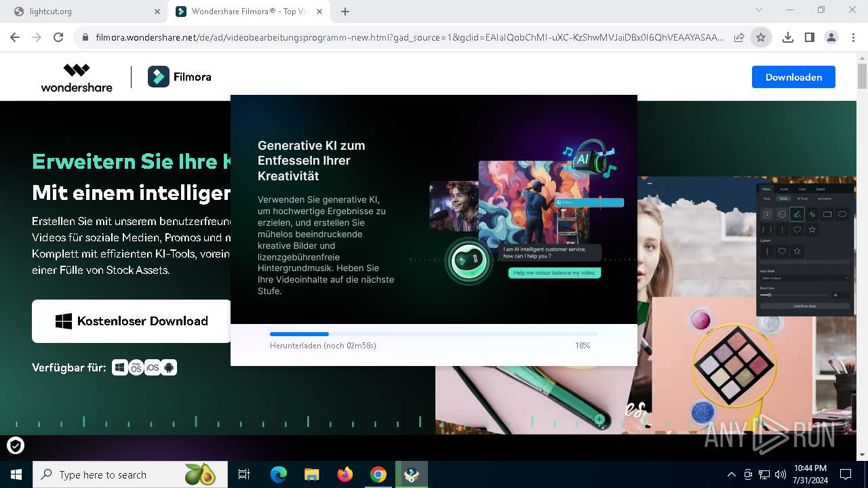The image size is (868, 488).
Task: Click the Filmora logo link
Action: point(180,77)
